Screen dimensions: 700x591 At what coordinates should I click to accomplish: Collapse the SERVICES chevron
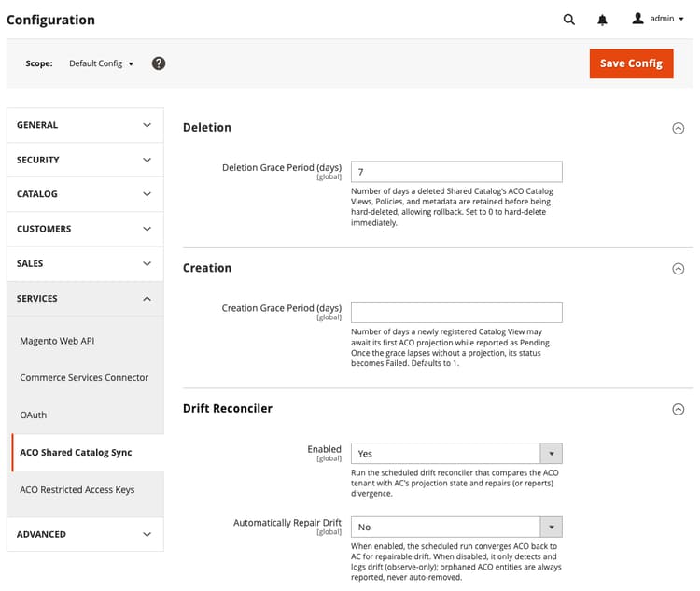[147, 299]
